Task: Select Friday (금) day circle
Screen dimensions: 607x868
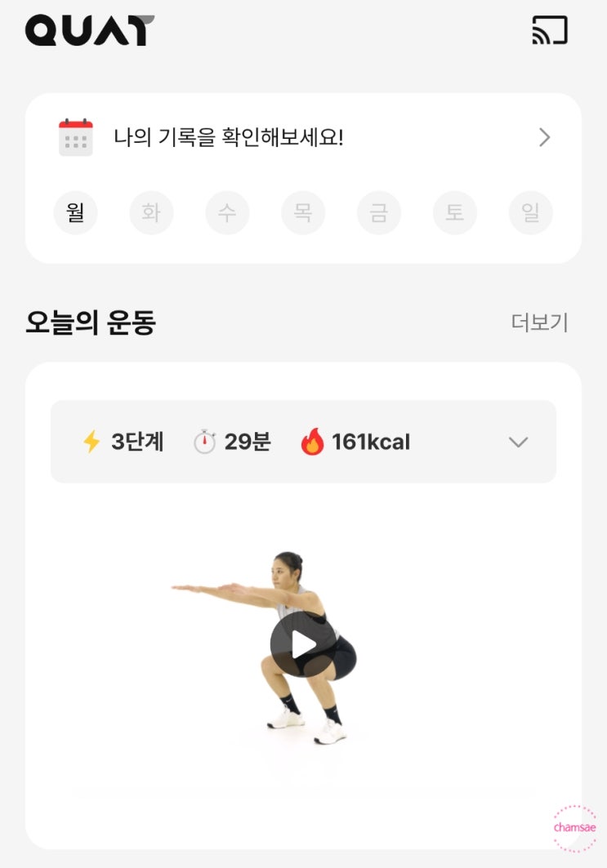Action: [379, 213]
